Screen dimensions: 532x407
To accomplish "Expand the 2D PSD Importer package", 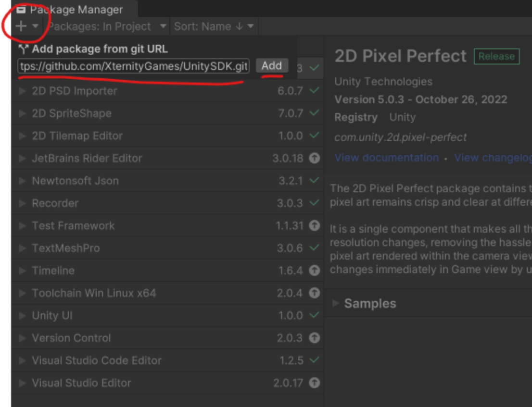I will pyautogui.click(x=23, y=91).
